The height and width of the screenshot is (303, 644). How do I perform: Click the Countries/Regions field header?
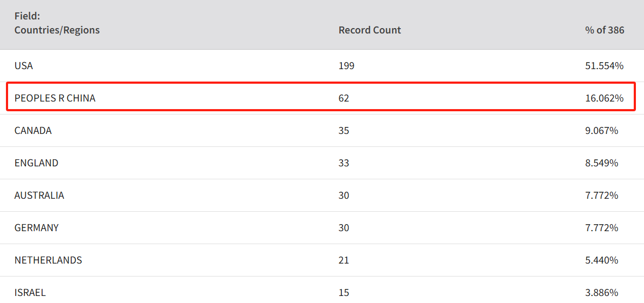pos(57,23)
